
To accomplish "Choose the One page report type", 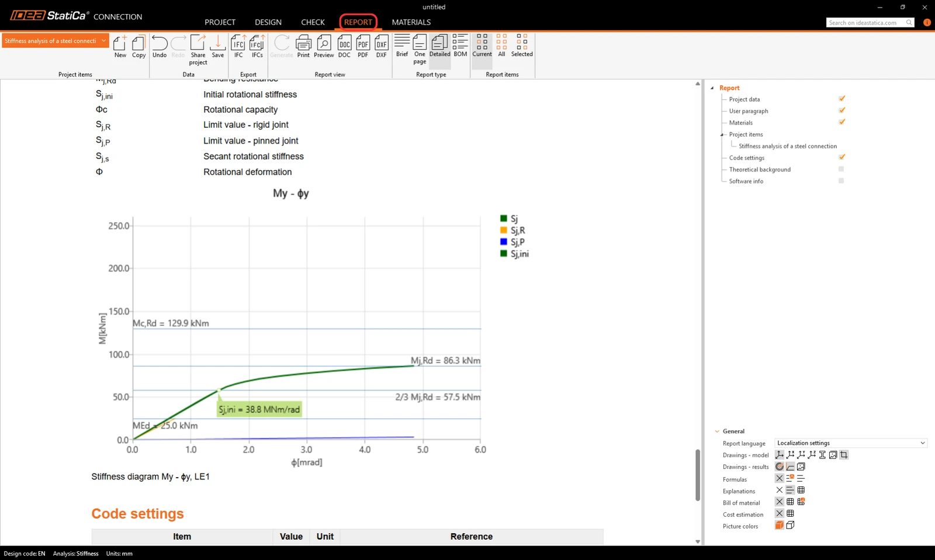I will pos(420,50).
